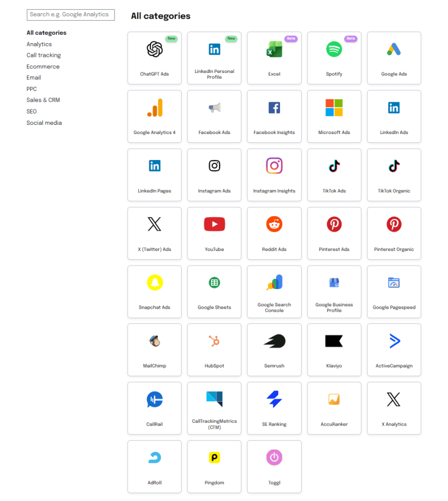Image resolution: width=448 pixels, height=501 pixels.
Task: Select the Pinterest Organic icon
Action: point(394,224)
